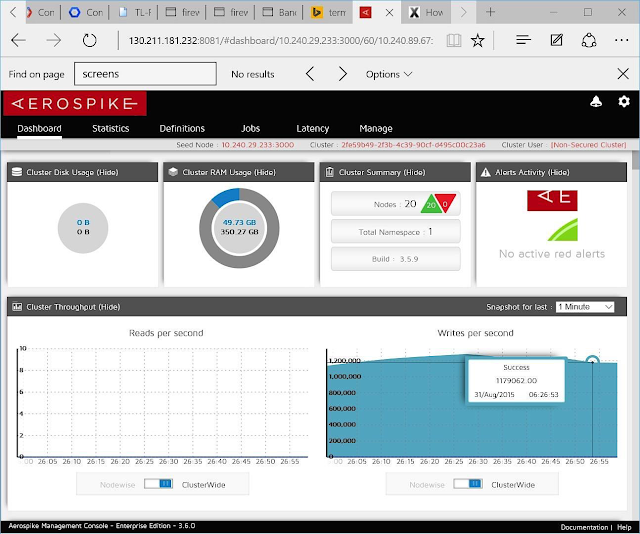Screen dimensions: 640x534
Task: Show previous tabs with tab arrow
Action: [13, 12]
